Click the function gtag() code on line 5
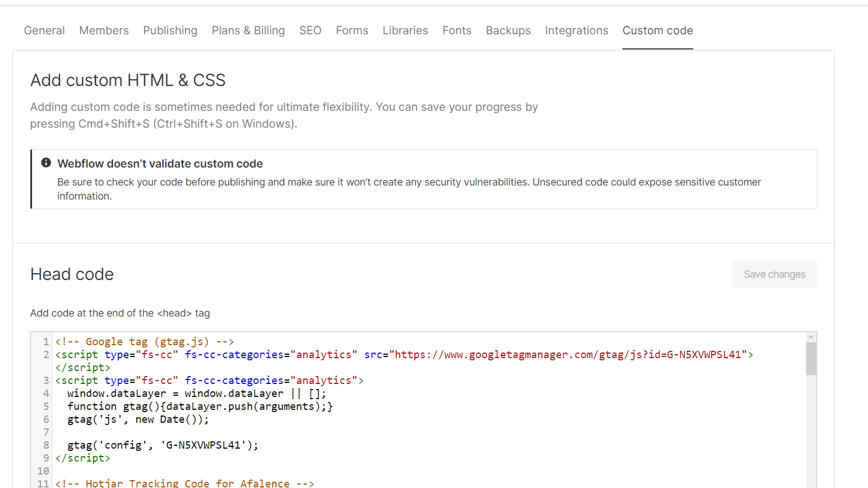The width and height of the screenshot is (868, 488). (200, 406)
